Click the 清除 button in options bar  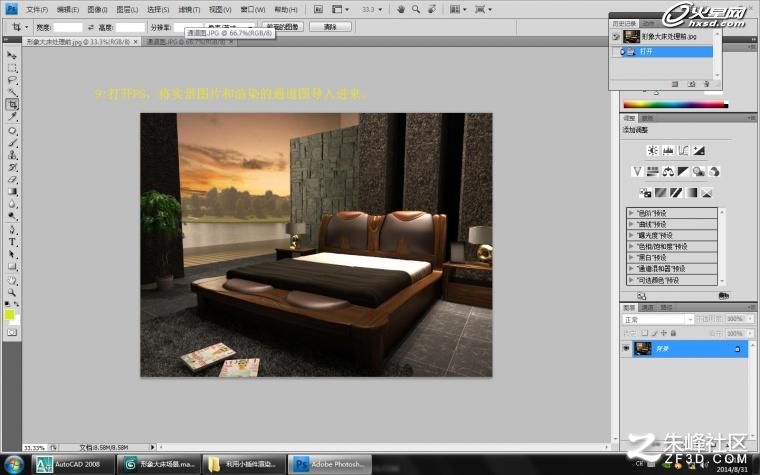coord(330,27)
